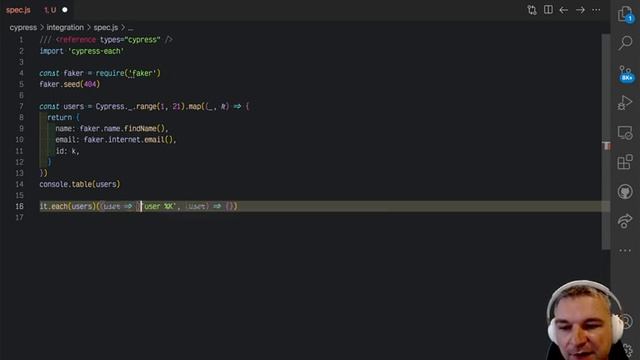The width and height of the screenshot is (640, 360).
Task: Click the id: k, line
Action: point(67,151)
